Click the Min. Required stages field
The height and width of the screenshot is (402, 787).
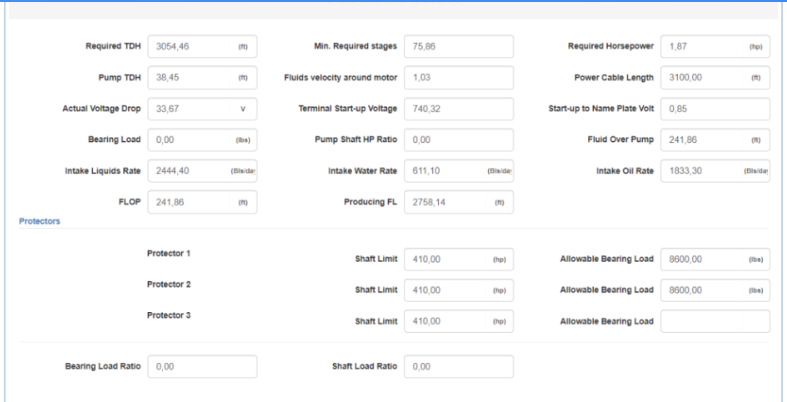point(459,47)
